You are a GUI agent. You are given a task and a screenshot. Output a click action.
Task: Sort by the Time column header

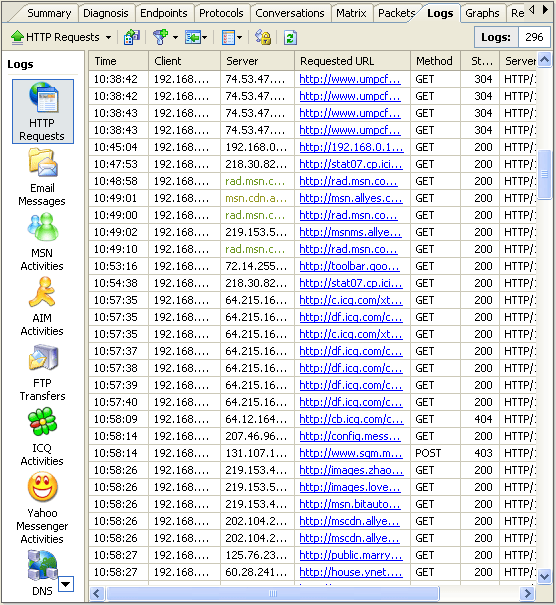coord(118,61)
